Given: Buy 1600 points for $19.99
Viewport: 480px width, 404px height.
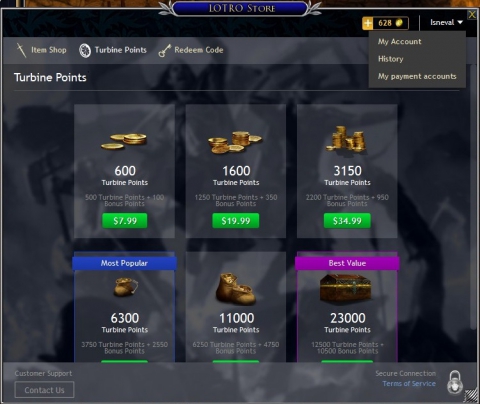Looking at the screenshot, I should [236, 221].
